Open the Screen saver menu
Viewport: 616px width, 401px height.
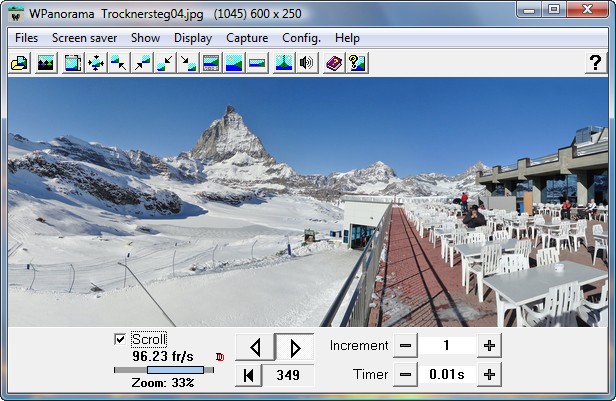pos(84,38)
